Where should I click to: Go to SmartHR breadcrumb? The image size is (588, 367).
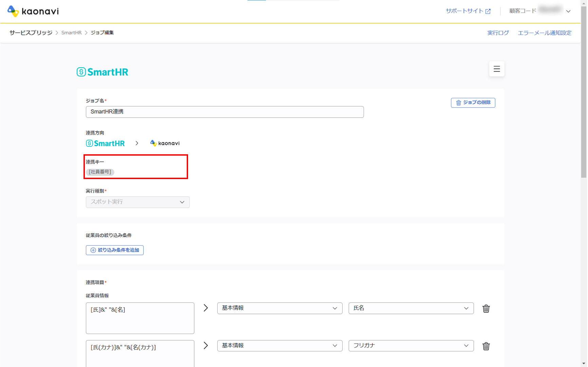coord(71,33)
